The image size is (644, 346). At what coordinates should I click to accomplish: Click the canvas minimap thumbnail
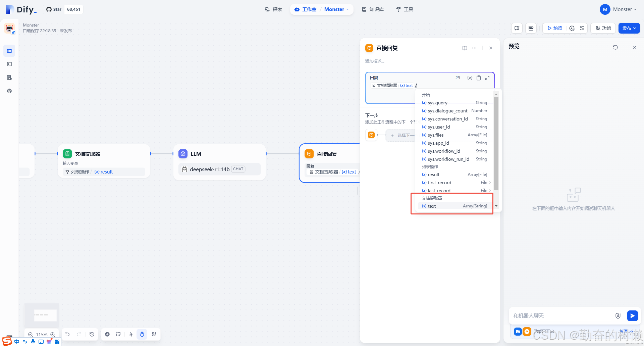[42, 315]
